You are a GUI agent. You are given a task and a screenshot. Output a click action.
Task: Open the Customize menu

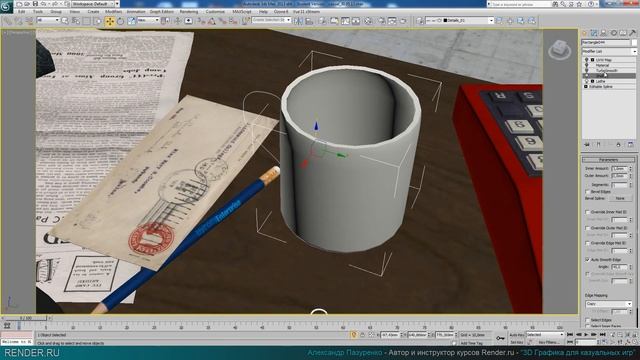coord(215,12)
